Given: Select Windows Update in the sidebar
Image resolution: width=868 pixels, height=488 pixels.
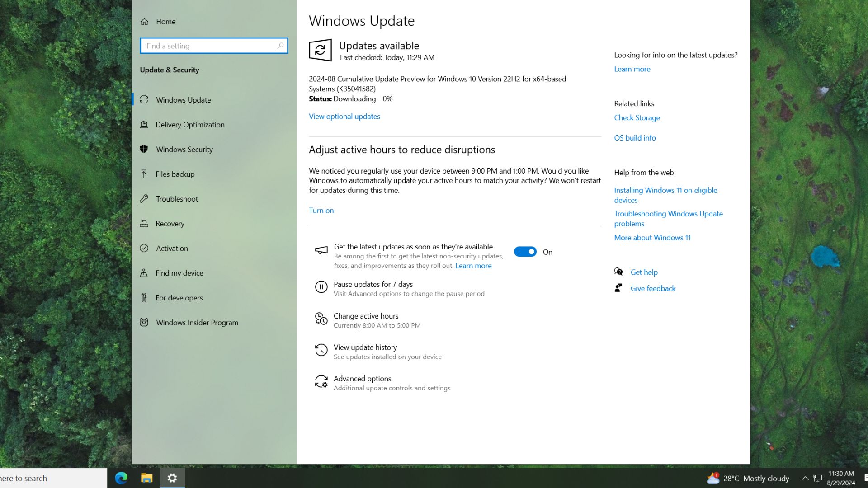Looking at the screenshot, I should [214, 99].
